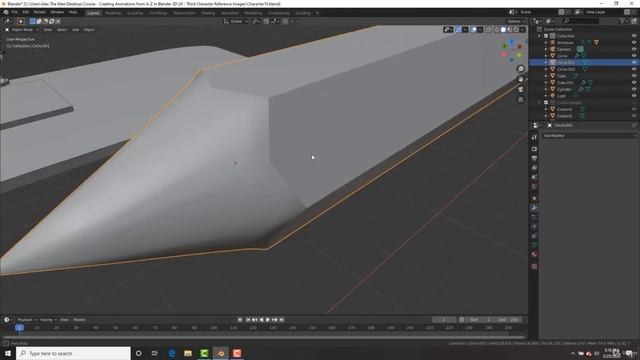Click the Start frame field in timeline
This screenshot has width=640, height=360.
pyautogui.click(x=481, y=320)
